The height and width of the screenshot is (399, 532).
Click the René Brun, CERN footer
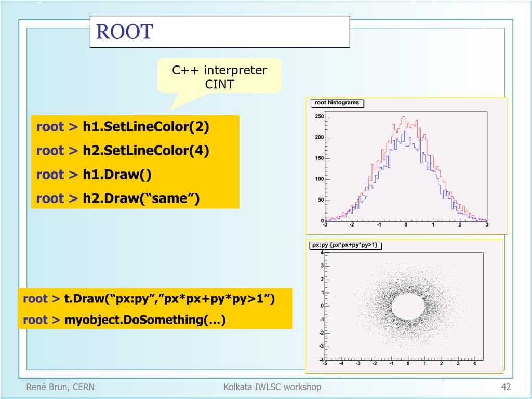tap(60, 387)
